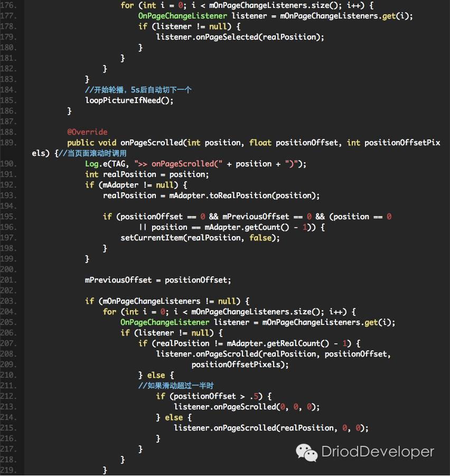Click the 'Log.e(TAG,' logging statement

[107, 164]
